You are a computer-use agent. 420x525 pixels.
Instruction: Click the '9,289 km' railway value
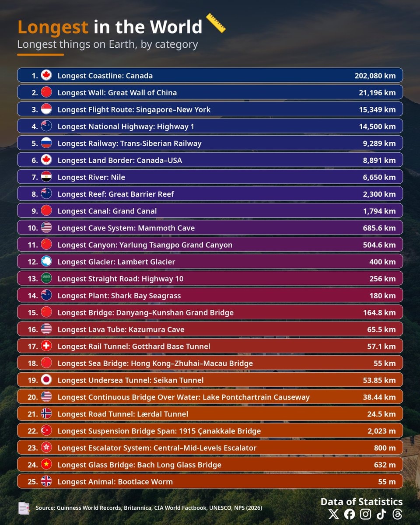click(x=379, y=143)
